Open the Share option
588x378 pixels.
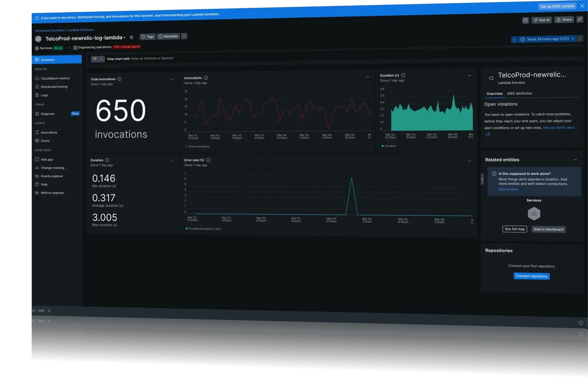tap(564, 19)
